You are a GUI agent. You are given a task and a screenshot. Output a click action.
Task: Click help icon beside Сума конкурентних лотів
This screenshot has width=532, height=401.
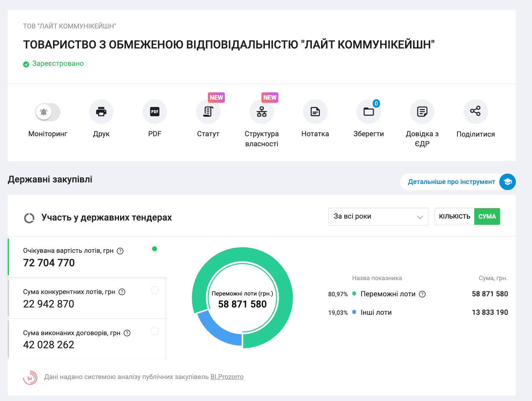tap(122, 292)
